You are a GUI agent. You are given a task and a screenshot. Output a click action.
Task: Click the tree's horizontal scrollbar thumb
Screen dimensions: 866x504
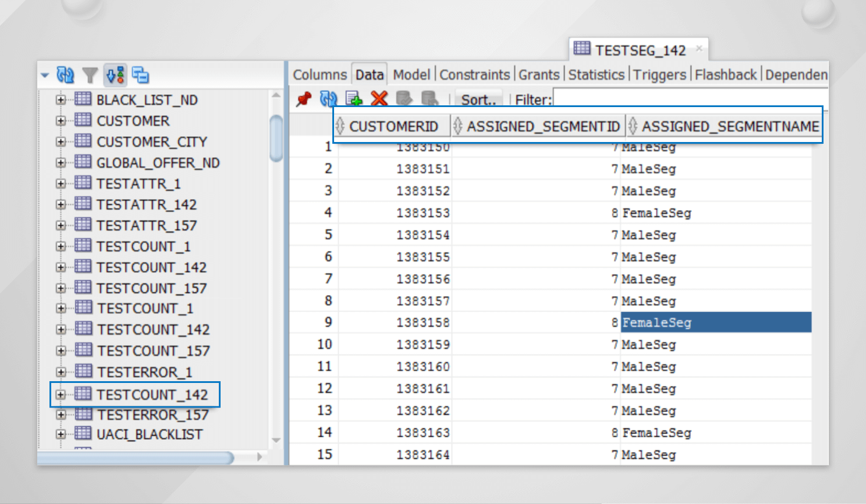135,458
